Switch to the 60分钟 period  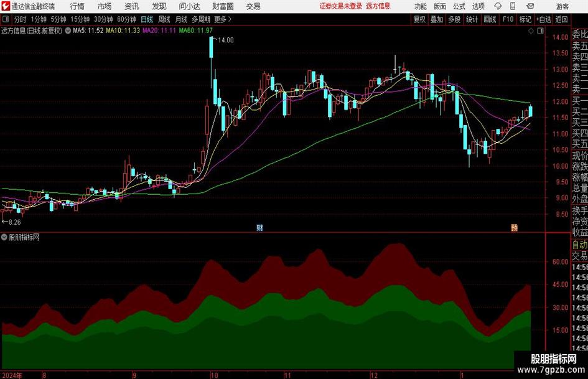pos(126,19)
